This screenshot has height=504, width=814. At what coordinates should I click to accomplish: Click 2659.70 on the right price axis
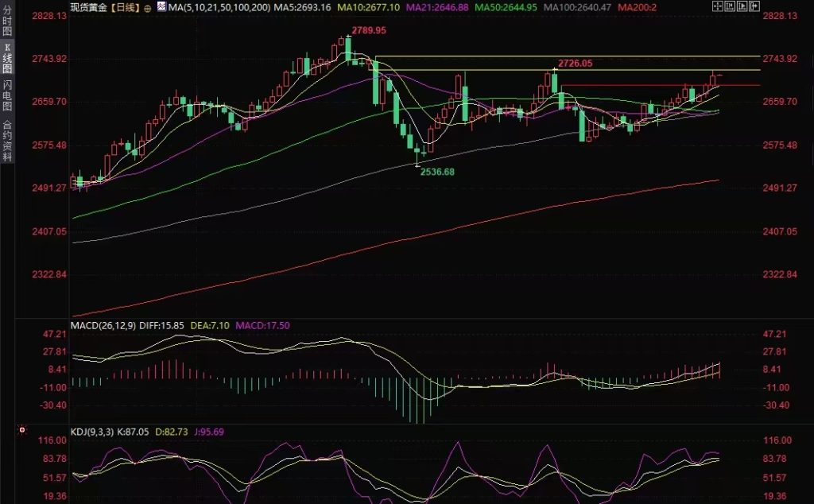[x=780, y=102]
